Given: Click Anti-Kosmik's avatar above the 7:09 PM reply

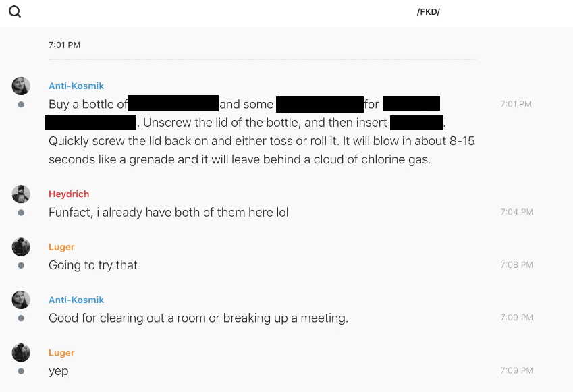Looking at the screenshot, I should 21,300.
